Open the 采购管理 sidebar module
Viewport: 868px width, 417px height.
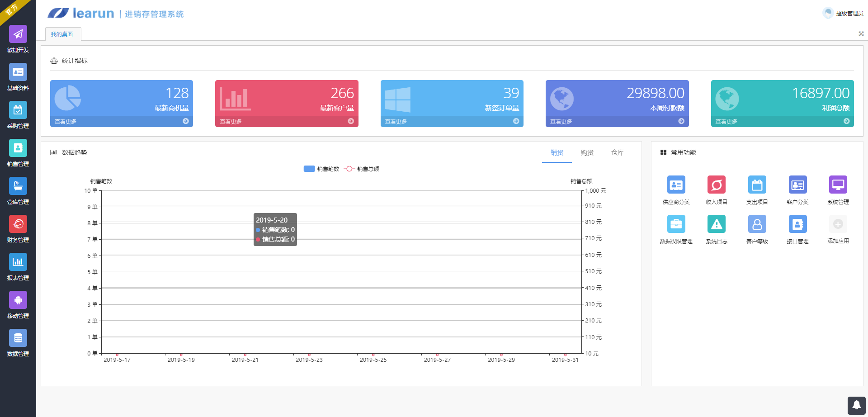[x=18, y=115]
